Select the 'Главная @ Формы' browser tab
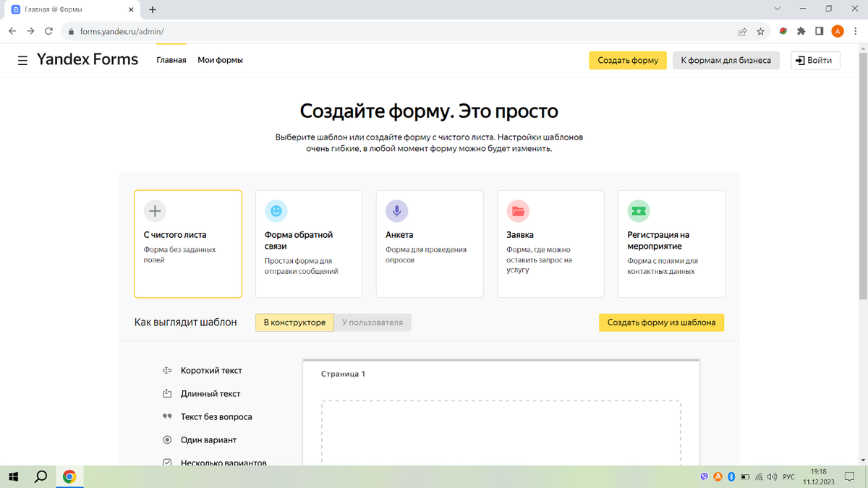The width and height of the screenshot is (868, 488). pos(71,11)
